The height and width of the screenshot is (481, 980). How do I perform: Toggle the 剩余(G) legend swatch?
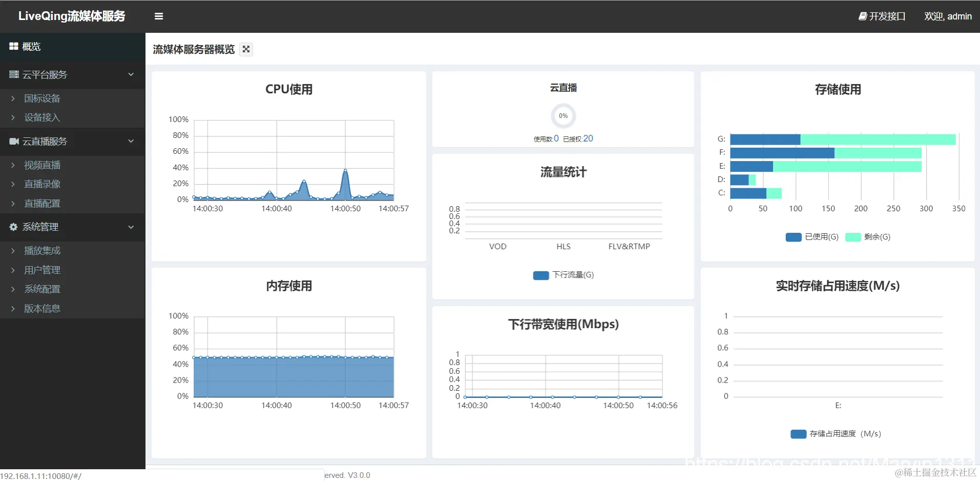tap(853, 237)
